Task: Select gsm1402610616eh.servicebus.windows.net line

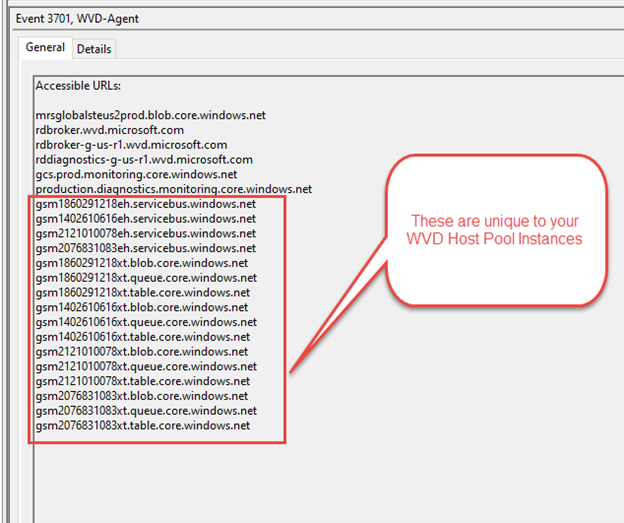Action: point(146,219)
